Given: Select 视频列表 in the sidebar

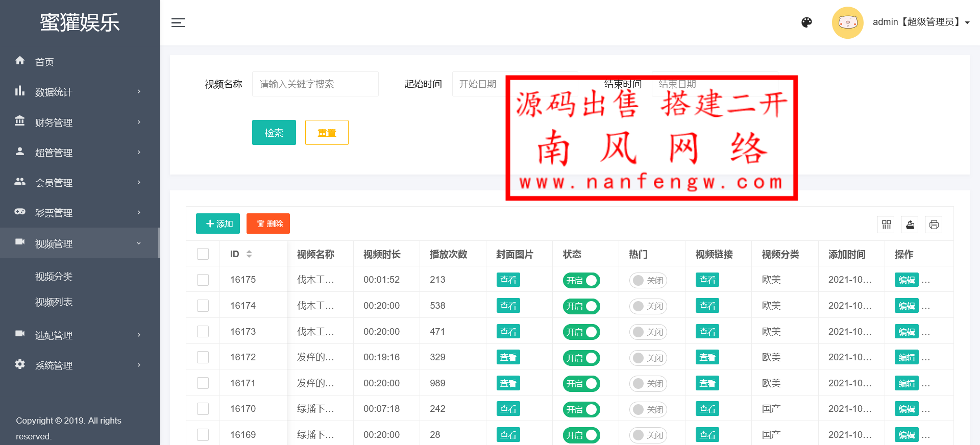Looking at the screenshot, I should click(54, 302).
